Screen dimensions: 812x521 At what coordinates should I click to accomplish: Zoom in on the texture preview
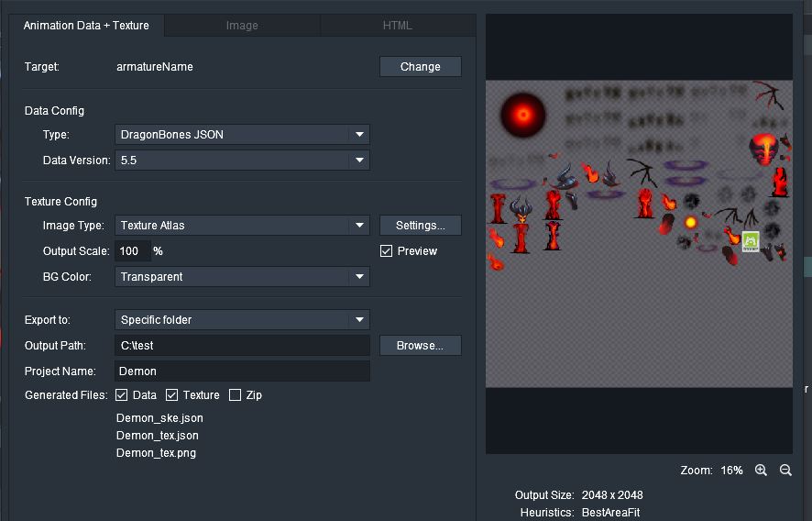pos(761,471)
